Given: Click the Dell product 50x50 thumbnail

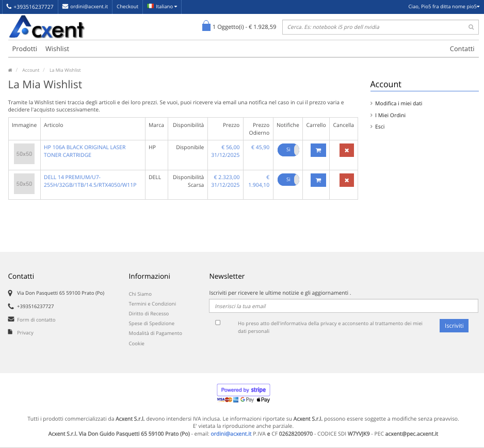Looking at the screenshot, I should click(x=24, y=184).
